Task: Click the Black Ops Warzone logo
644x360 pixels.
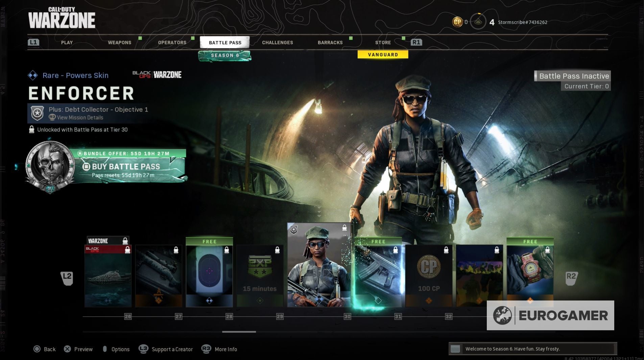Action: pos(157,75)
